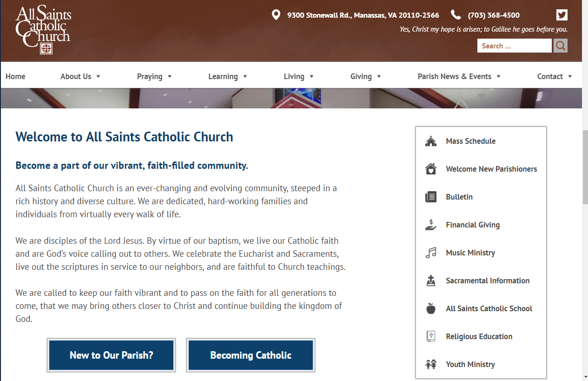Viewport: 588px width, 381px height.
Task: Click the Twitter bird icon
Action: [562, 15]
